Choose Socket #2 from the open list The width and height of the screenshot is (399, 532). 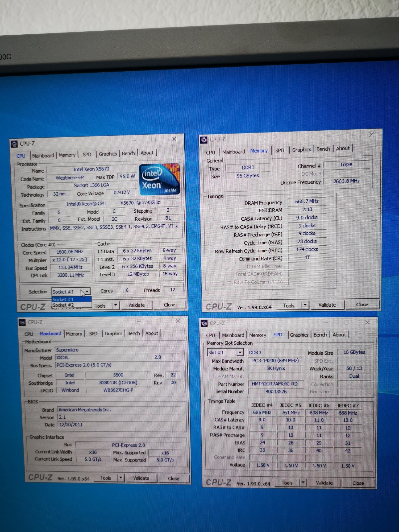click(x=63, y=305)
